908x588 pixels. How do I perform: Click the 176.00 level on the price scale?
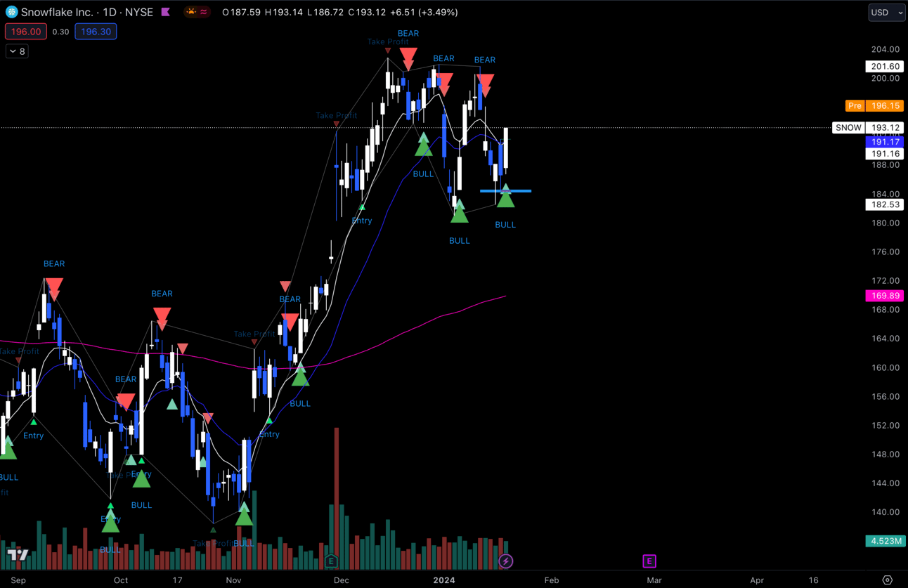coord(886,251)
